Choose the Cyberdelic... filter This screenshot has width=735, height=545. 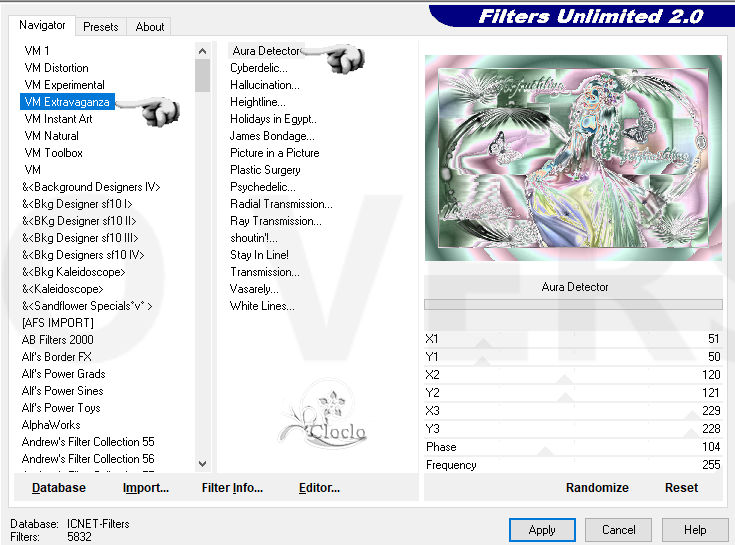pos(259,68)
